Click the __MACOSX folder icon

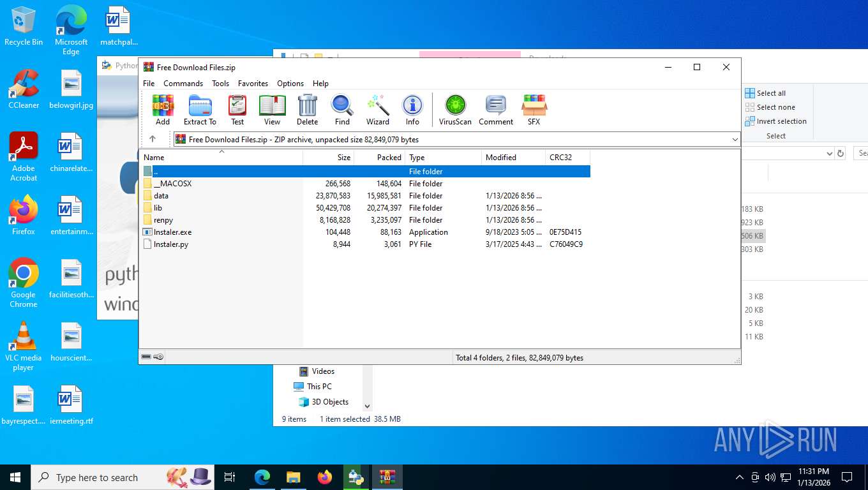(147, 184)
